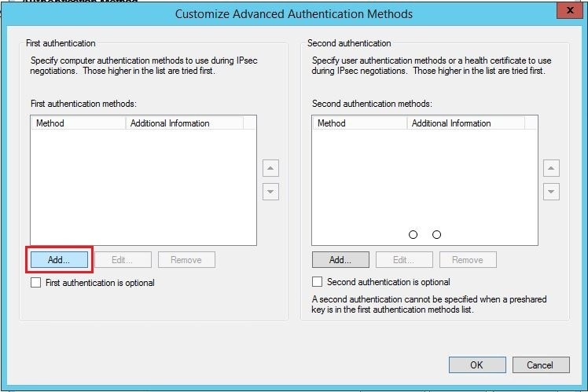Move first authentication method down
The width and height of the screenshot is (588, 392).
pos(270,192)
